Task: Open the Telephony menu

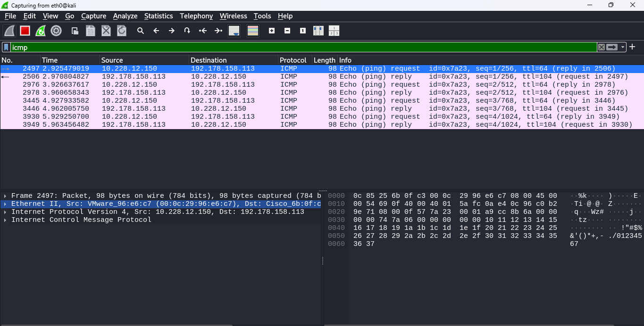Action: tap(196, 16)
